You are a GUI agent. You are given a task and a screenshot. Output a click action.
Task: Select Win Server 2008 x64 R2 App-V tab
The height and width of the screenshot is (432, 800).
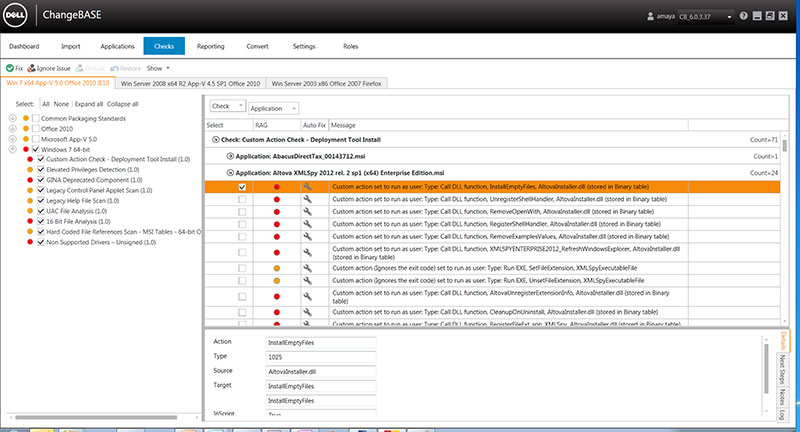190,84
